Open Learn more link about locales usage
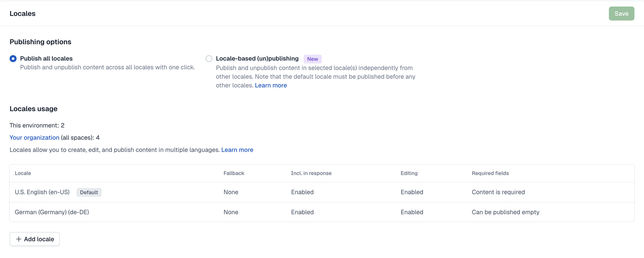The image size is (644, 258). [237, 150]
